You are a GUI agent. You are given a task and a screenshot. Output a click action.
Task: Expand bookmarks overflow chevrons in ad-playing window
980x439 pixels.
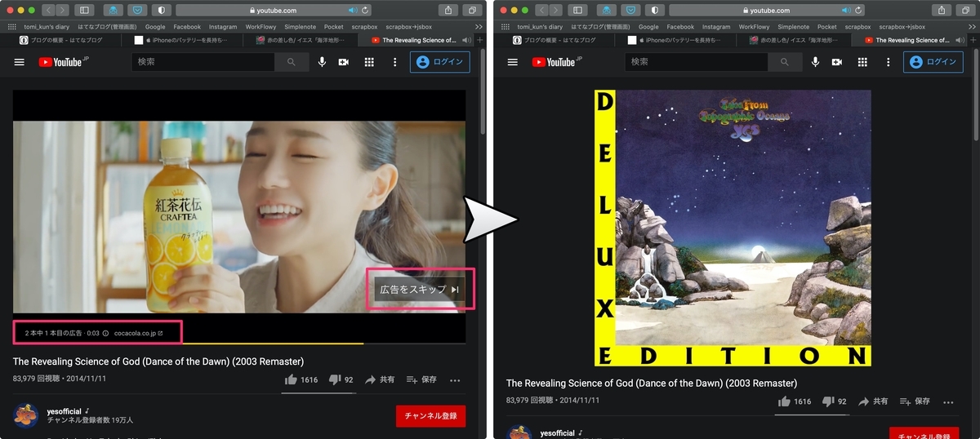(x=479, y=27)
